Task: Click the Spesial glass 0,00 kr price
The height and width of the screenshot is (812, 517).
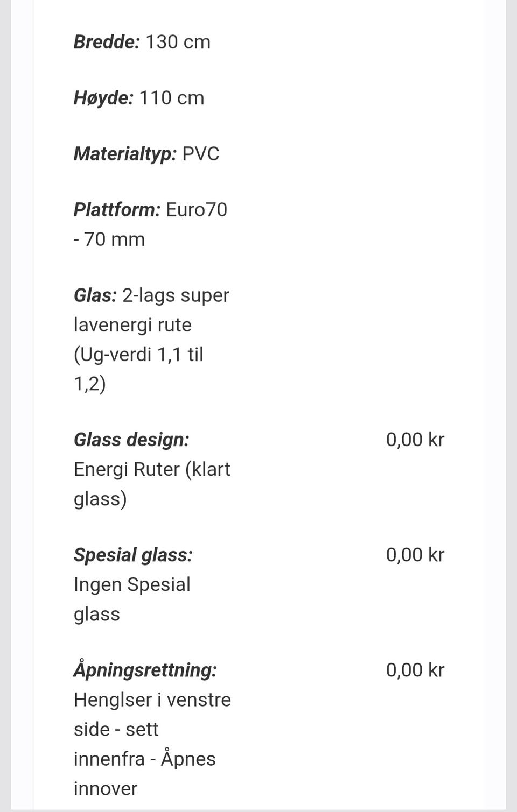Action: 415,555
